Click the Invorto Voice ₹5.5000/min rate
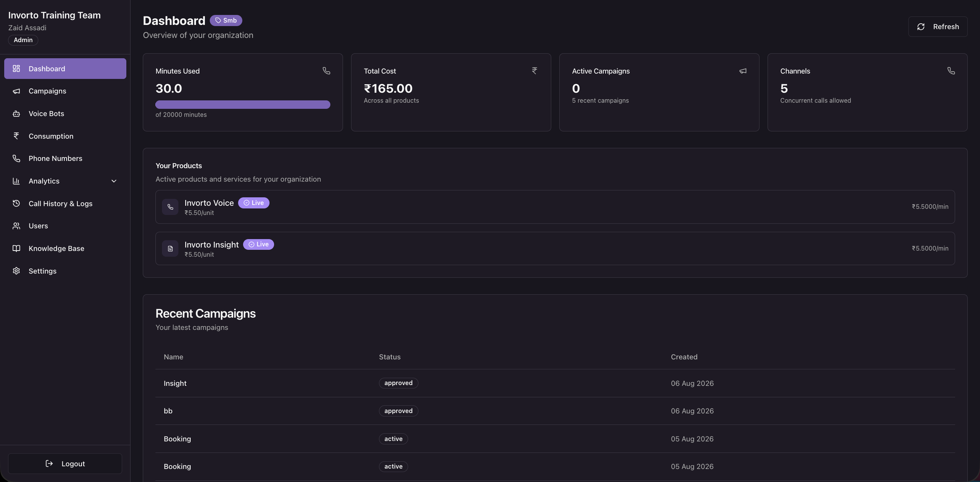This screenshot has width=980, height=482. [930, 207]
